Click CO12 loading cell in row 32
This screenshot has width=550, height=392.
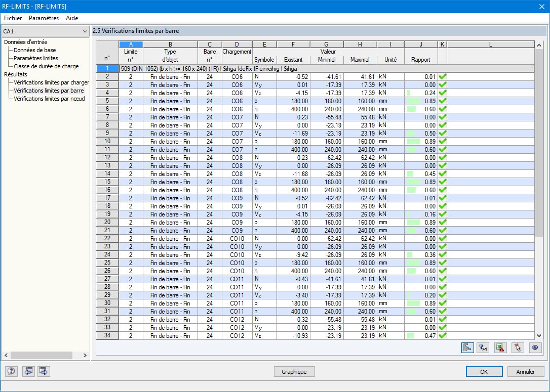click(237, 320)
